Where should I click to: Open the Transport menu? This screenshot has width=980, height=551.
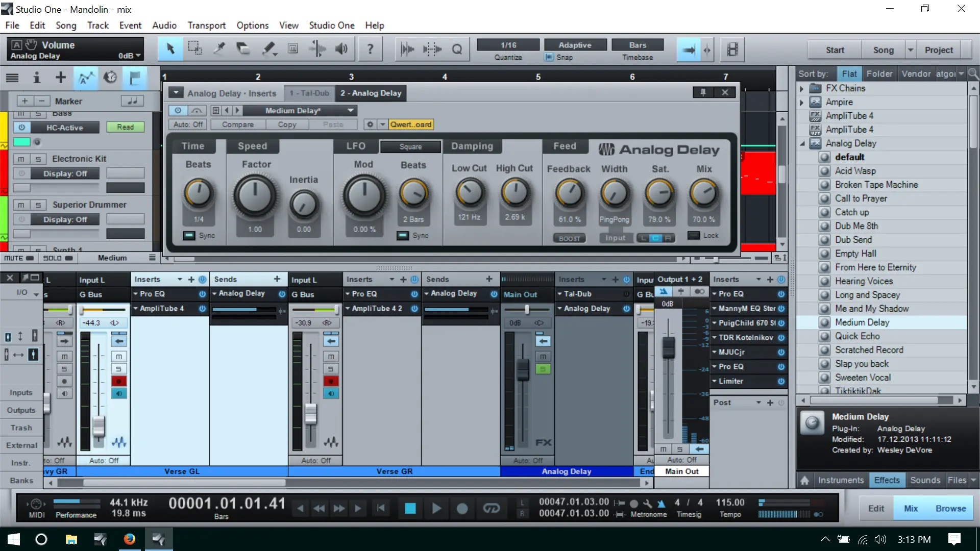coord(206,25)
